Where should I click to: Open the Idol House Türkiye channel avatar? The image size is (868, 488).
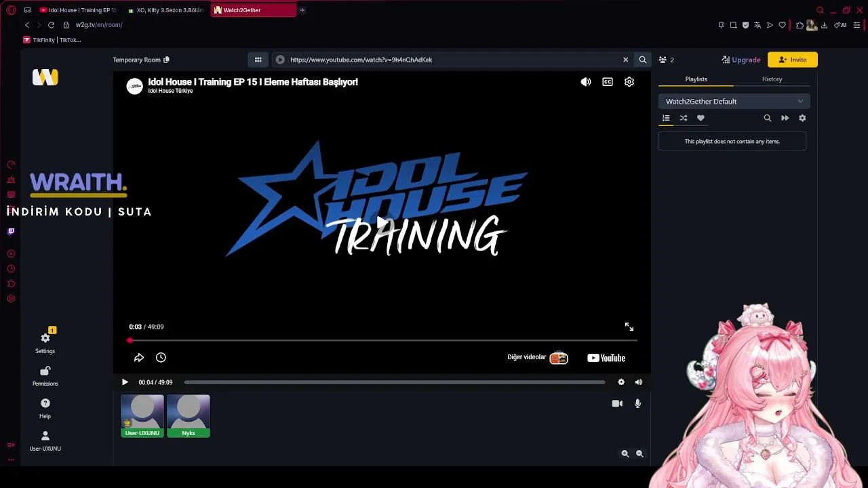click(135, 86)
